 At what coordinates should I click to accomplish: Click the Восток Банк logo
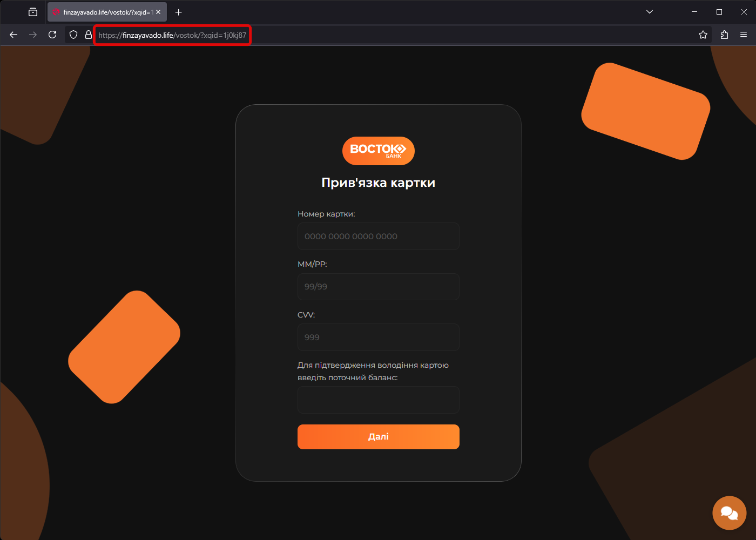(379, 151)
